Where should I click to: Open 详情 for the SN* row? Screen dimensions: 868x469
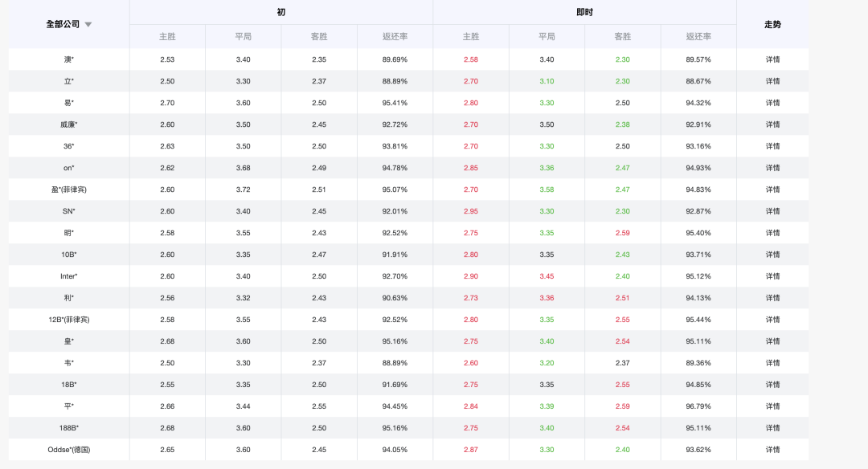[772, 211]
